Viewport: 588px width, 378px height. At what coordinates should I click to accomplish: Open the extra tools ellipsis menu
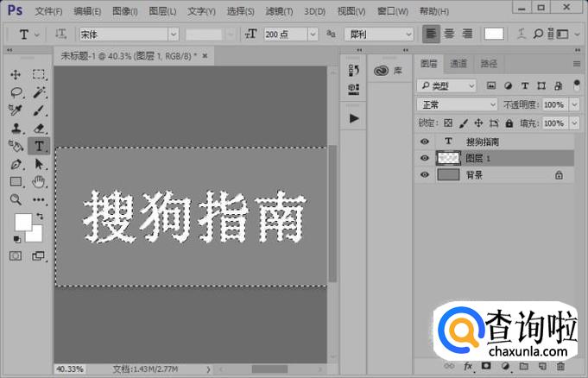(x=39, y=200)
